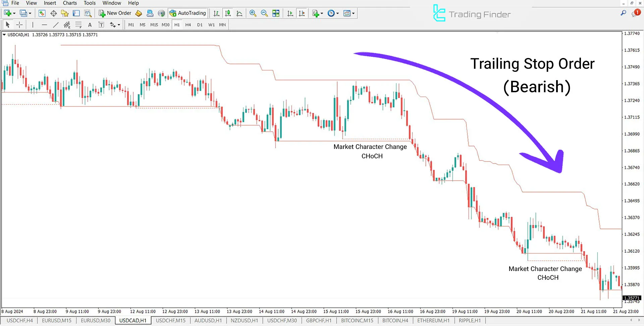Select the Crosshair tool
The height and width of the screenshot is (326, 644).
(x=19, y=24)
